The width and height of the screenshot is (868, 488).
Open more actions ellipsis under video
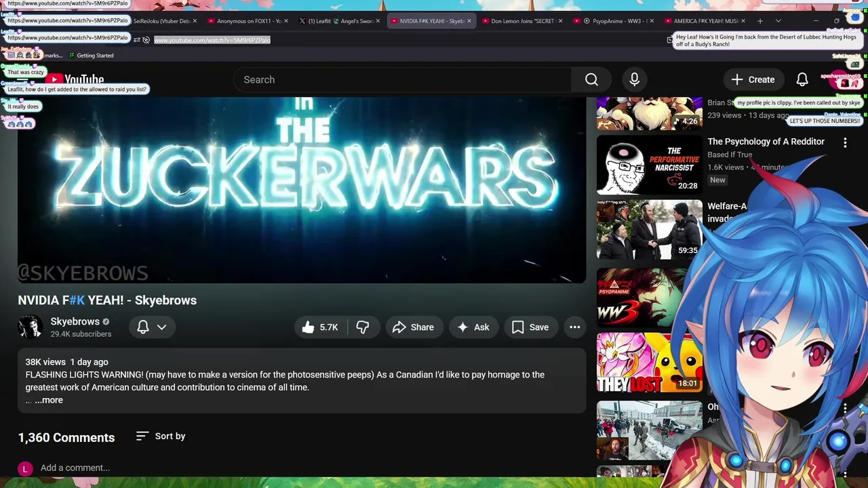[x=575, y=327]
